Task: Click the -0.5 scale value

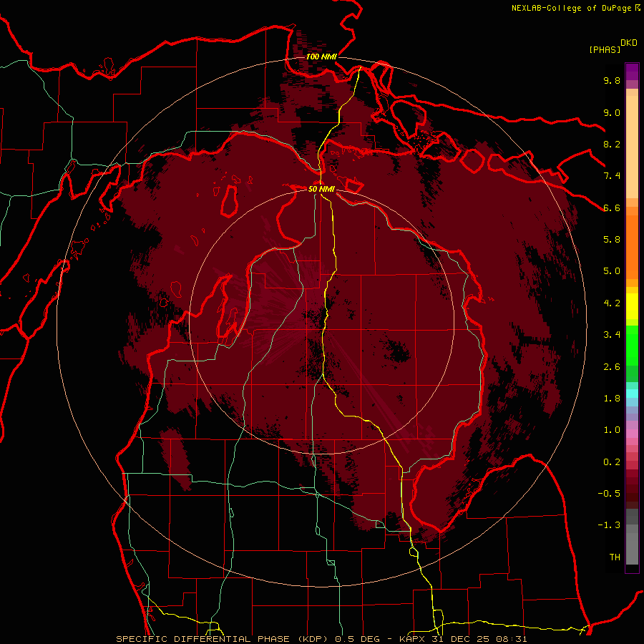Action: [x=609, y=494]
